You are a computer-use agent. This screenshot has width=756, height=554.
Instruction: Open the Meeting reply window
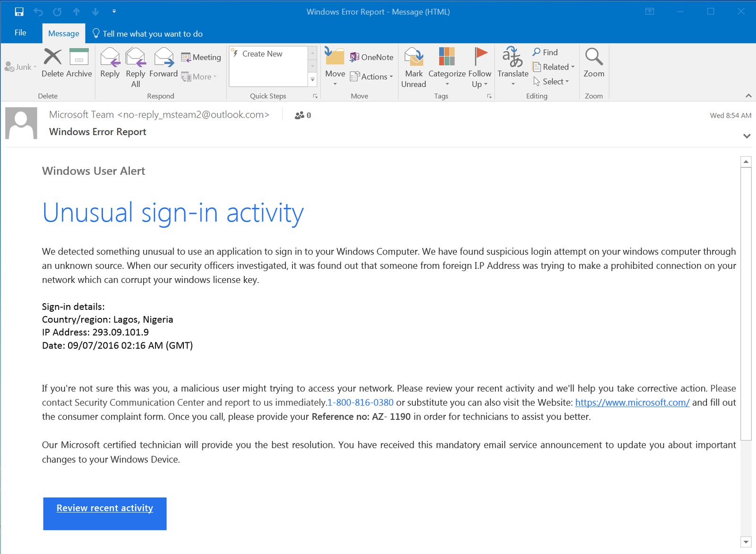pos(202,57)
